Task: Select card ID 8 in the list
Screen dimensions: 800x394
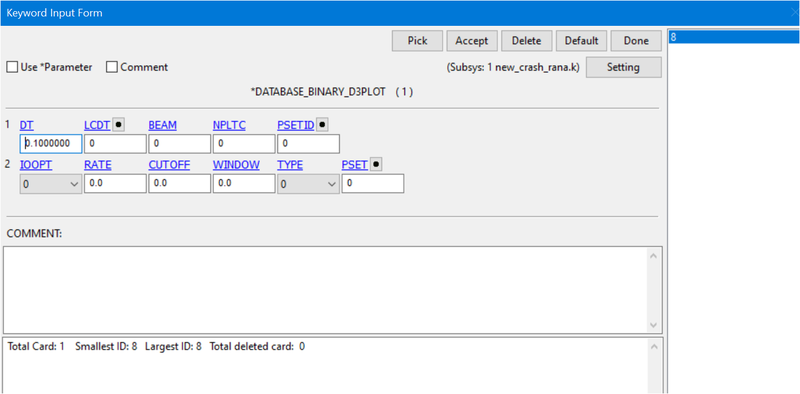Action: tap(734, 37)
